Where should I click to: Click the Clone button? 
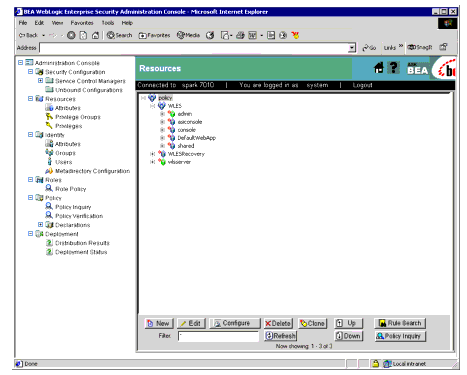[313, 323]
